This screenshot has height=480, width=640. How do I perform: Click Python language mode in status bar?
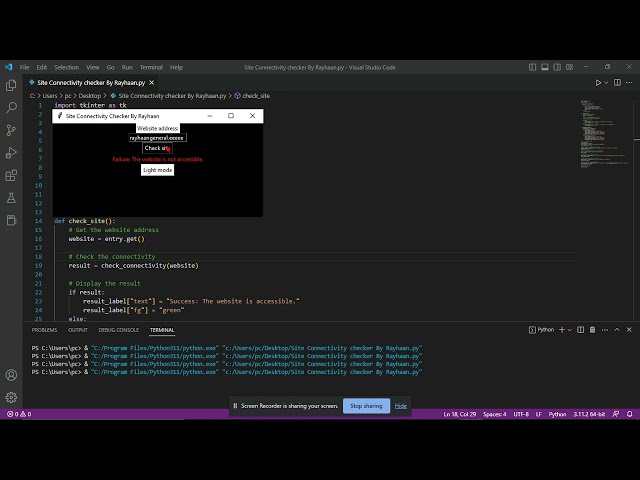tap(557, 414)
